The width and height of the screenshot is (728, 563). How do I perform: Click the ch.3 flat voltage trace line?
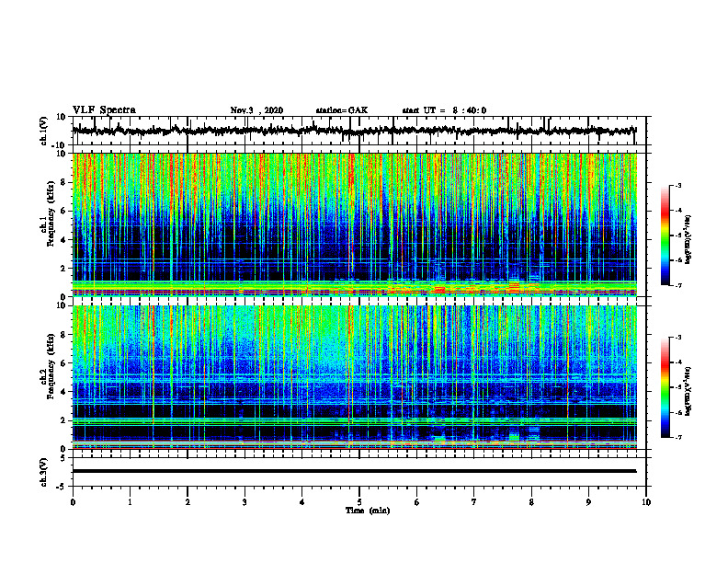click(x=355, y=471)
